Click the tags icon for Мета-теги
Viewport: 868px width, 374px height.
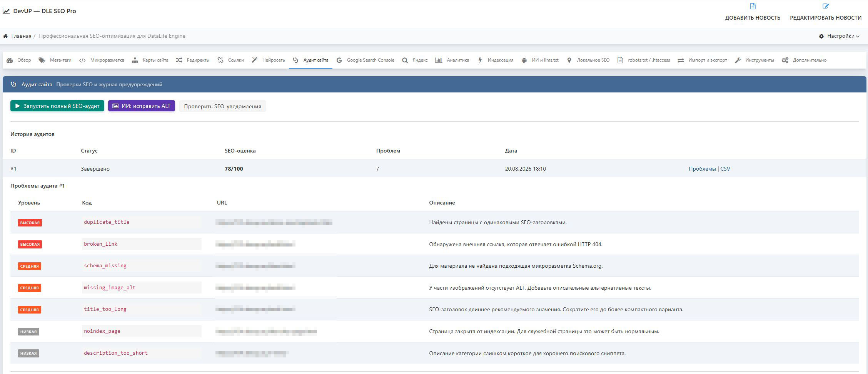tap(42, 60)
